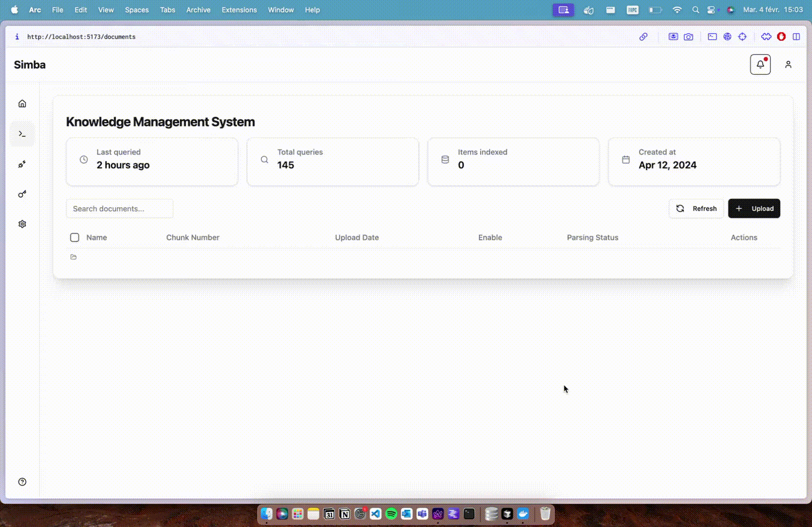The image size is (812, 527).
Task: Click the Knowledge Management System heading
Action: click(160, 122)
